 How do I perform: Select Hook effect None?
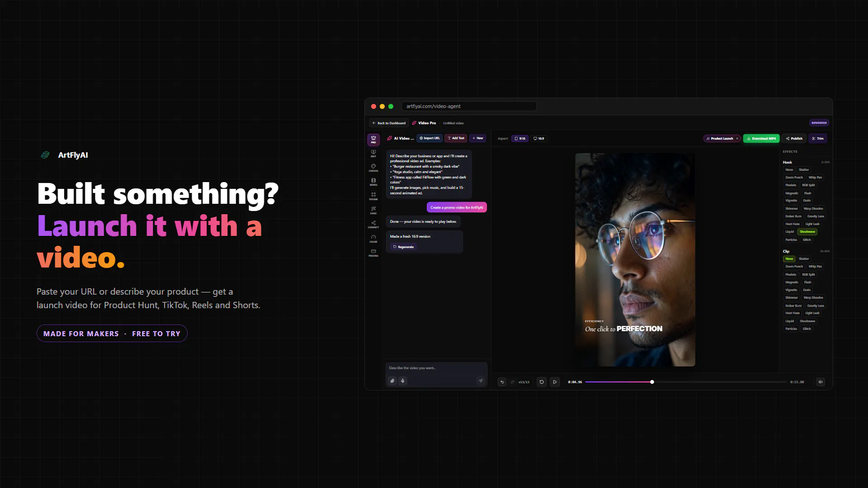click(789, 170)
